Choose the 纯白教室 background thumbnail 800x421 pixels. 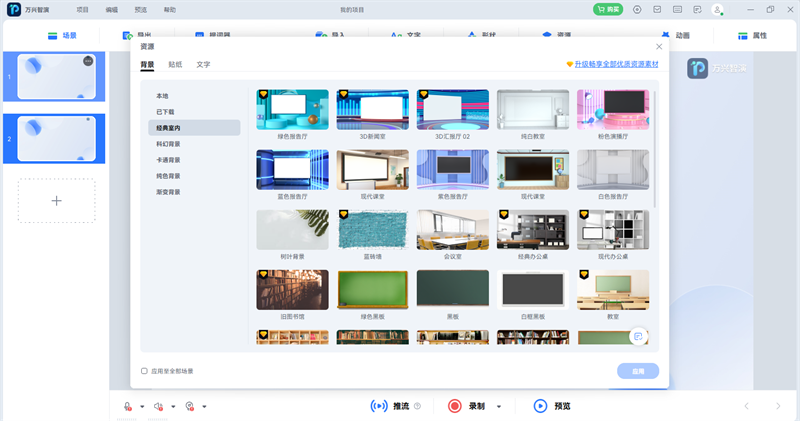click(532, 109)
